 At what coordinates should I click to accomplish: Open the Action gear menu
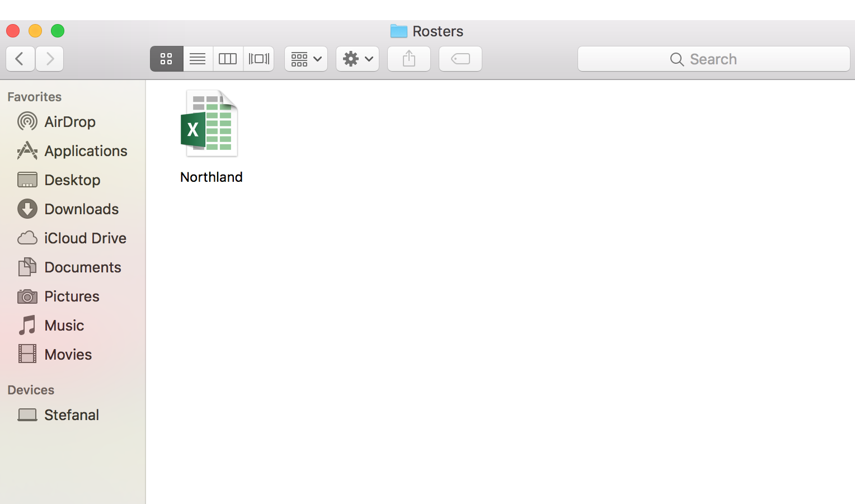pyautogui.click(x=358, y=59)
